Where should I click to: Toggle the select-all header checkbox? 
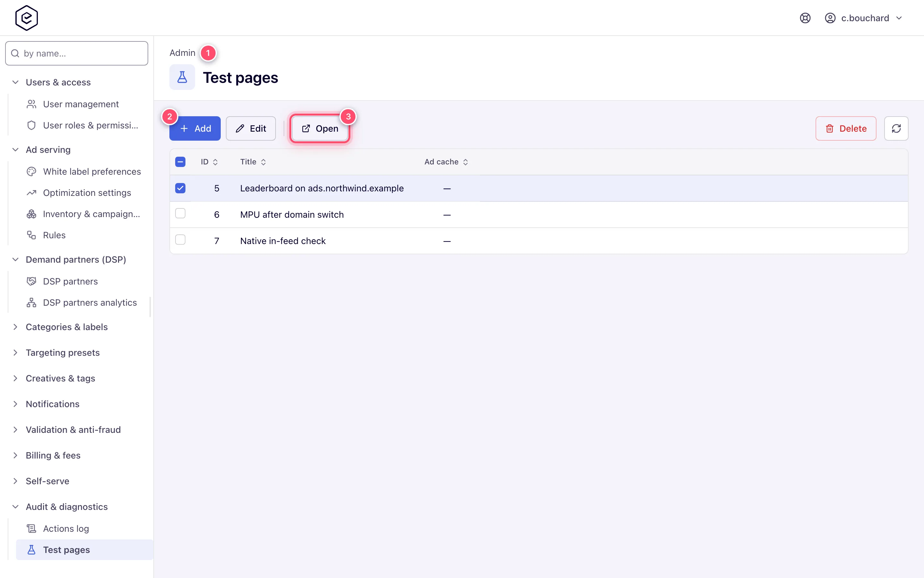click(180, 162)
